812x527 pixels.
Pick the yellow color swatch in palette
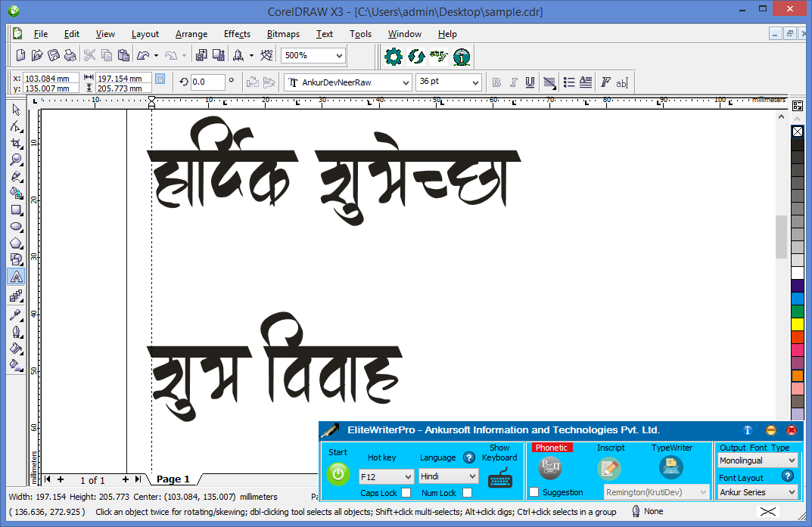(797, 324)
